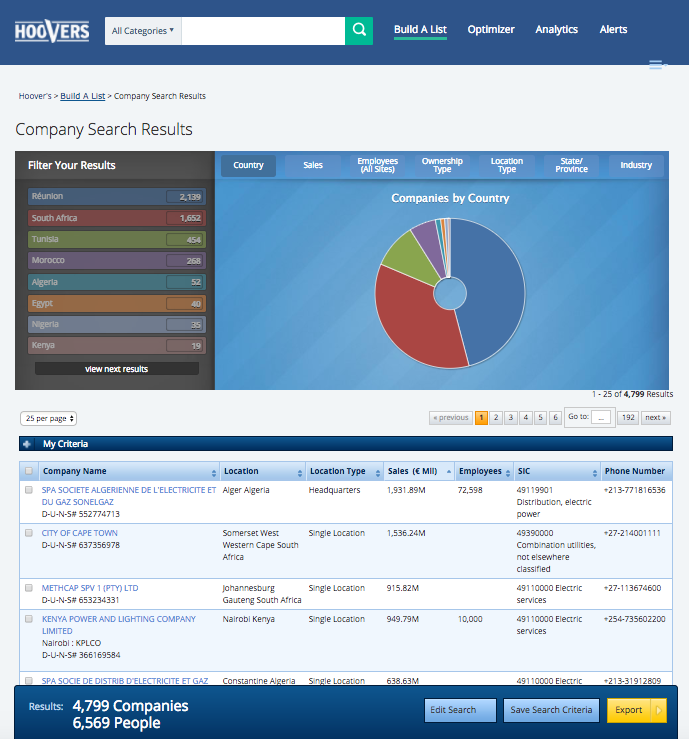This screenshot has width=689, height=739.
Task: Expand the My Criteria bar
Action: coord(345,444)
